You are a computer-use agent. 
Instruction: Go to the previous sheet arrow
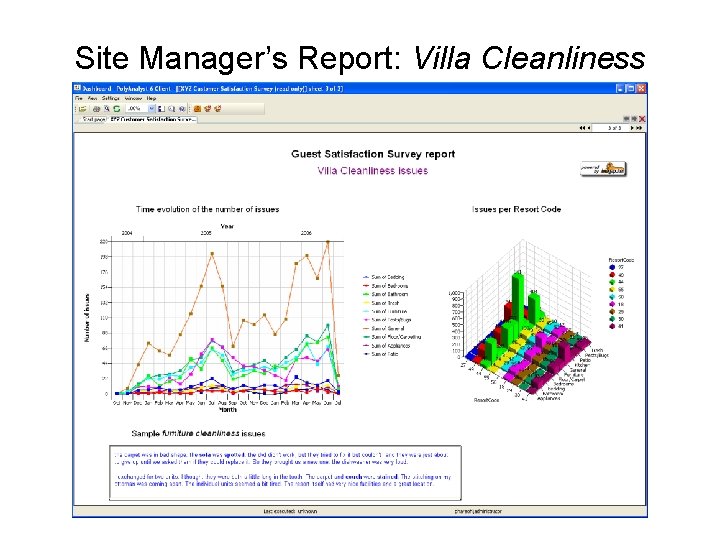coord(589,128)
